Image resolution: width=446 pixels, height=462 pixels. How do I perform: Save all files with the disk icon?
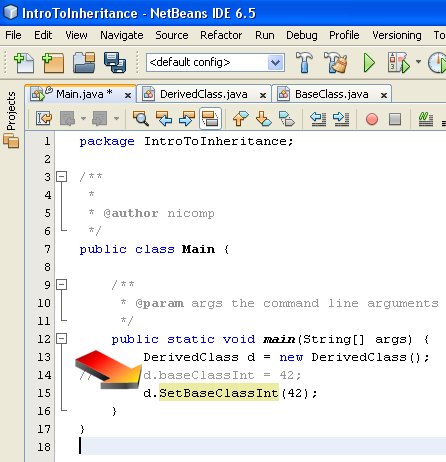115,63
